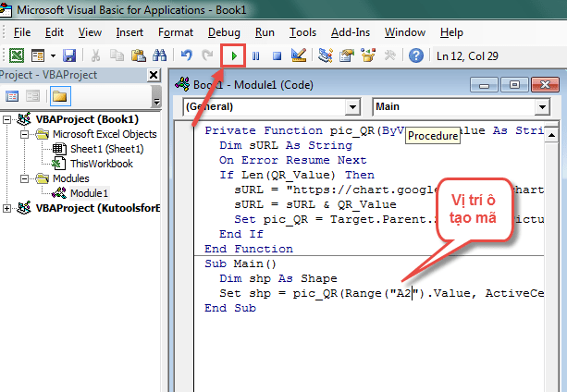Image resolution: width=567 pixels, height=392 pixels.
Task: Open the Format menu
Action: pos(176,32)
